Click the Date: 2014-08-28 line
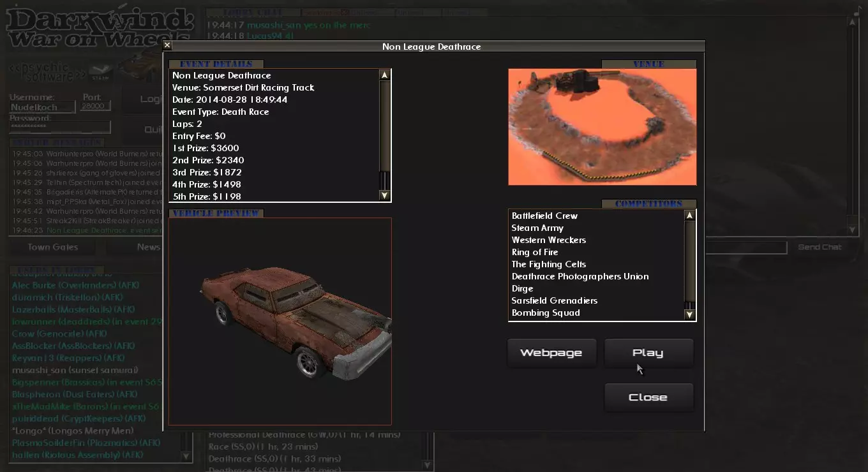This screenshot has width=868, height=472. click(x=230, y=100)
